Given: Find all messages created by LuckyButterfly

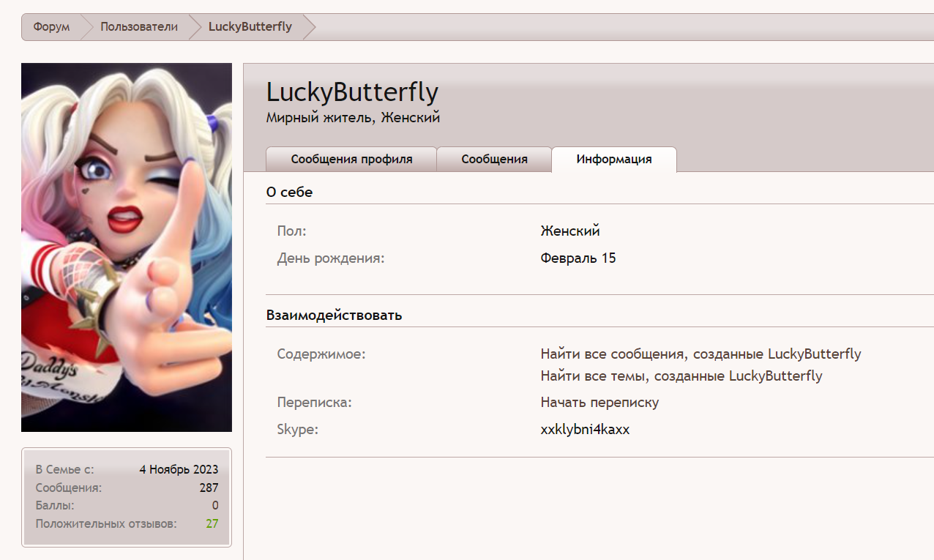Looking at the screenshot, I should (x=700, y=354).
